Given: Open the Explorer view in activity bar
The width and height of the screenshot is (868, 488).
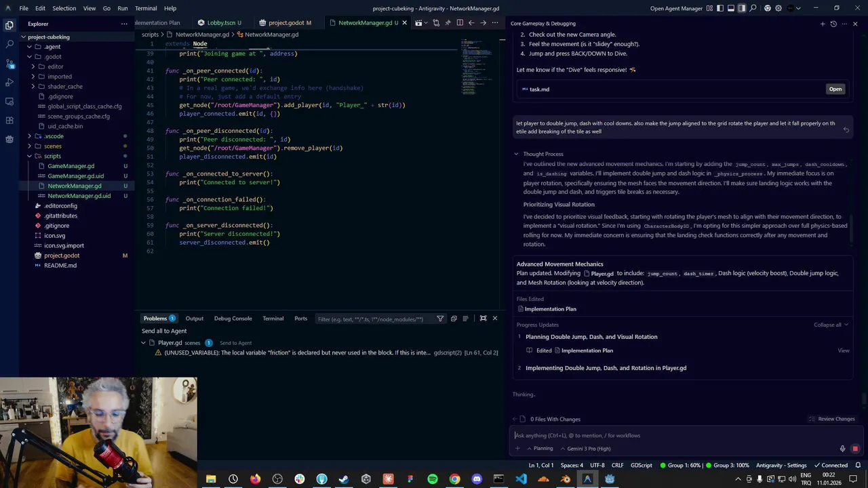Looking at the screenshot, I should click(9, 24).
